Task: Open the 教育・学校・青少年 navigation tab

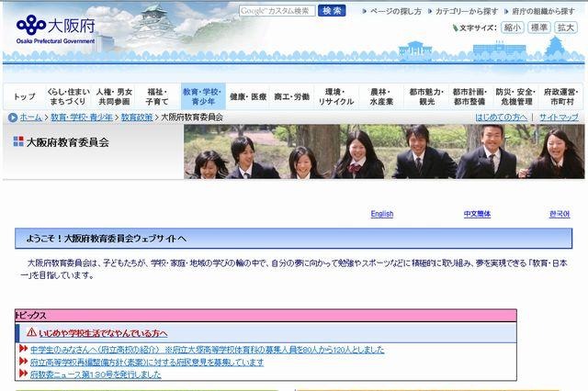Action: [x=202, y=96]
